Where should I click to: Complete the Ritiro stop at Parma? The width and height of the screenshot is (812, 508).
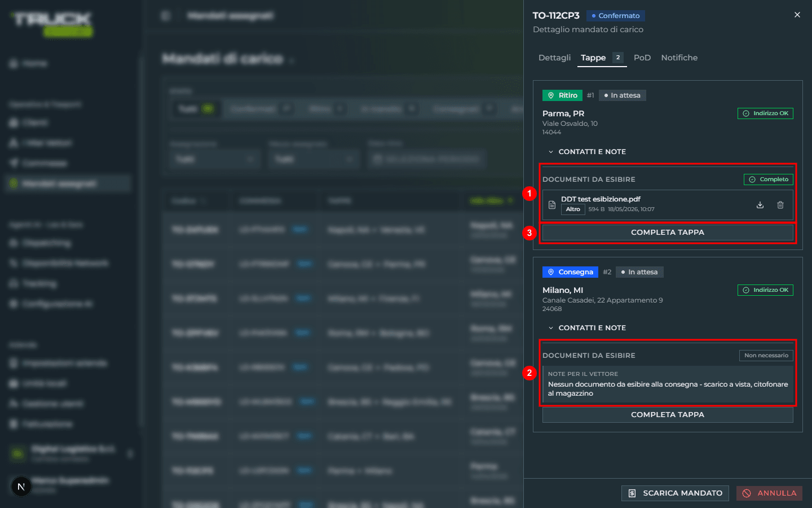pyautogui.click(x=668, y=233)
